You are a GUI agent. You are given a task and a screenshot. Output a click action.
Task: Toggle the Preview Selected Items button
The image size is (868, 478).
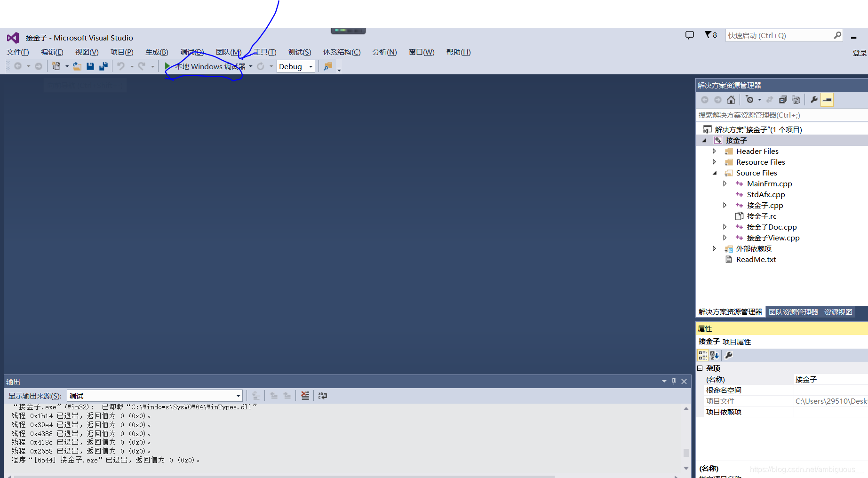[827, 100]
